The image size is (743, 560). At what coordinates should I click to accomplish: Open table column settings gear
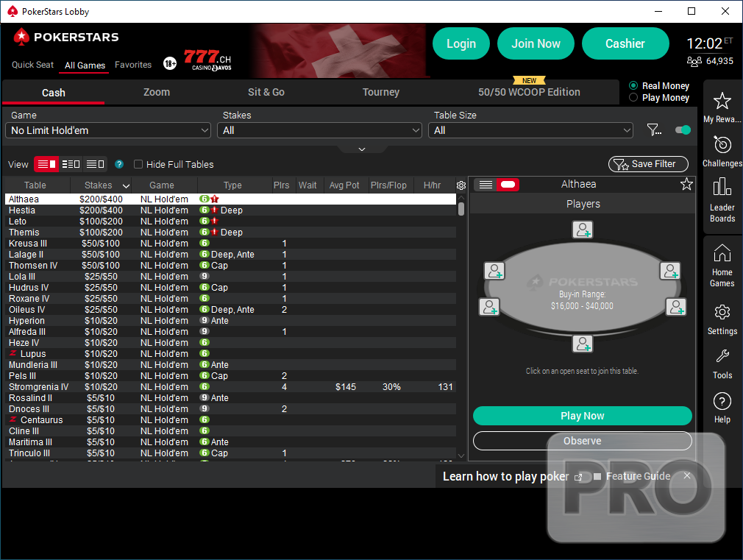click(x=461, y=185)
